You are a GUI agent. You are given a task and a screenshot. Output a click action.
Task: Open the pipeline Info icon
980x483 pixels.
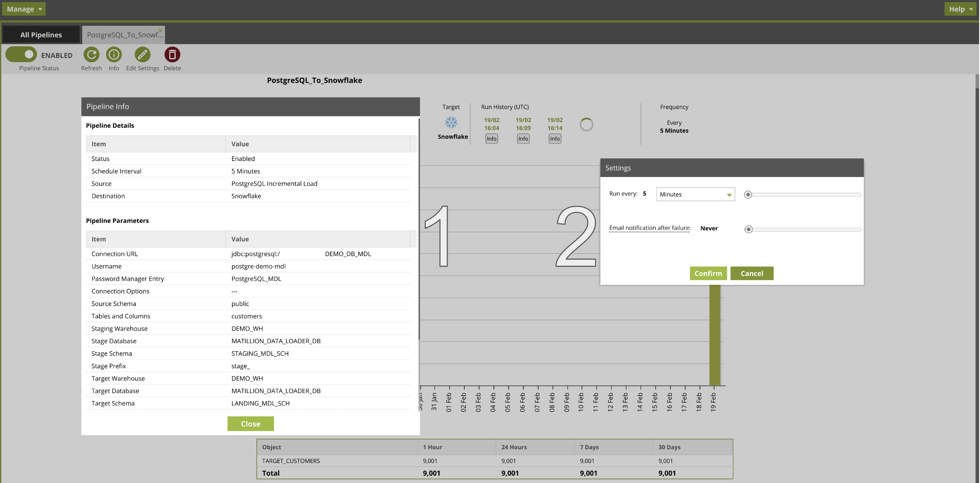(114, 55)
